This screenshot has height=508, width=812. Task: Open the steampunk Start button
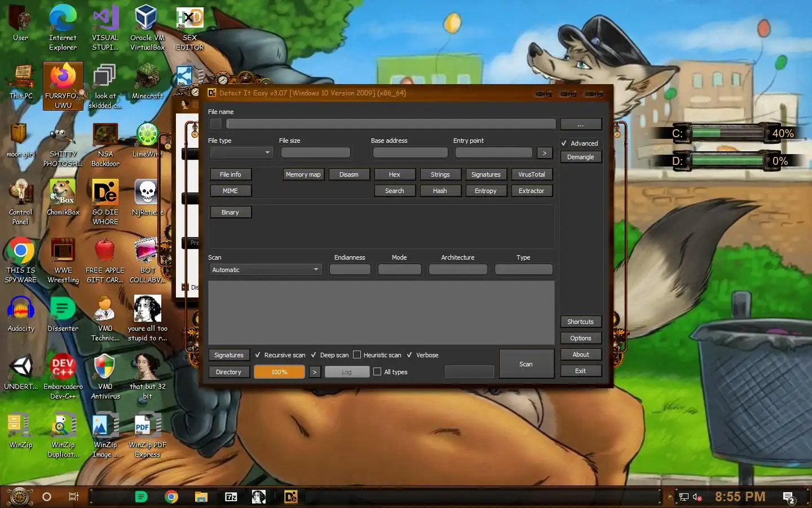click(19, 497)
